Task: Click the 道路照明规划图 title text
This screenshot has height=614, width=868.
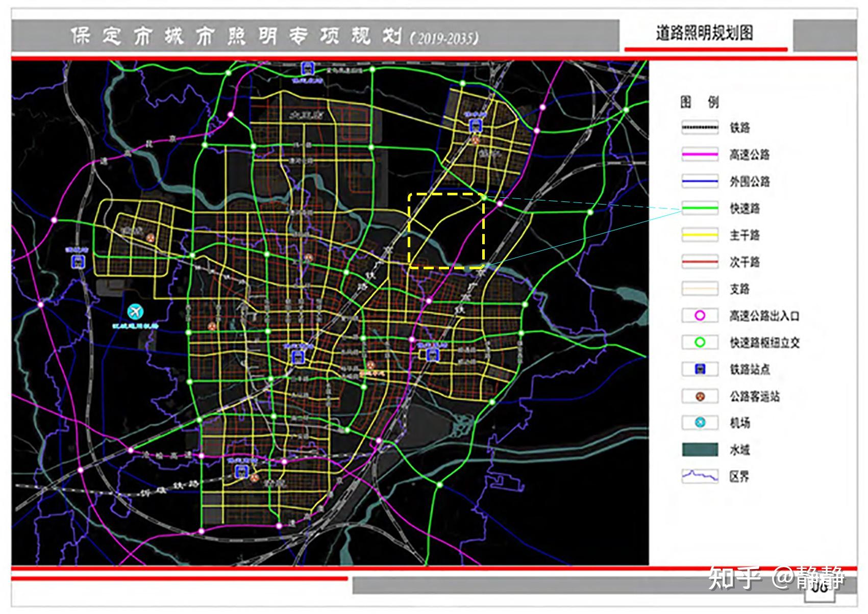Action: tap(704, 33)
